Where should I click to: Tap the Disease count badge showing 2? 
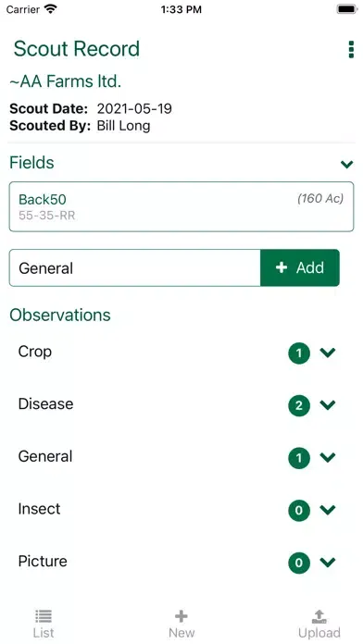tap(299, 405)
